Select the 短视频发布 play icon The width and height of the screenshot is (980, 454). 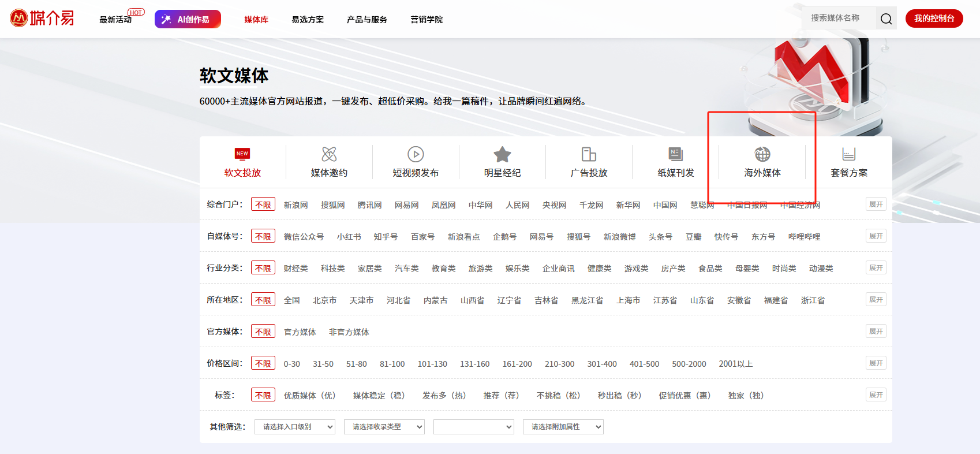(x=416, y=154)
